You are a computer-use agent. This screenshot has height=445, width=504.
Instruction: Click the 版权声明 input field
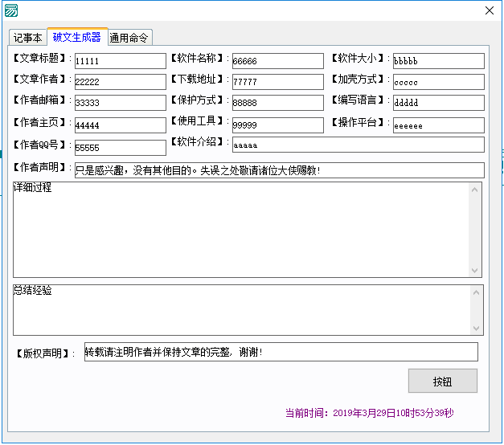pos(281,352)
